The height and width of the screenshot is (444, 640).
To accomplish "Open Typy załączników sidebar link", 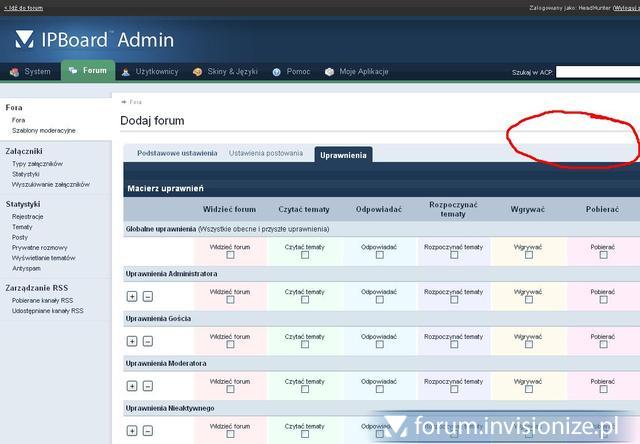I will (37, 163).
